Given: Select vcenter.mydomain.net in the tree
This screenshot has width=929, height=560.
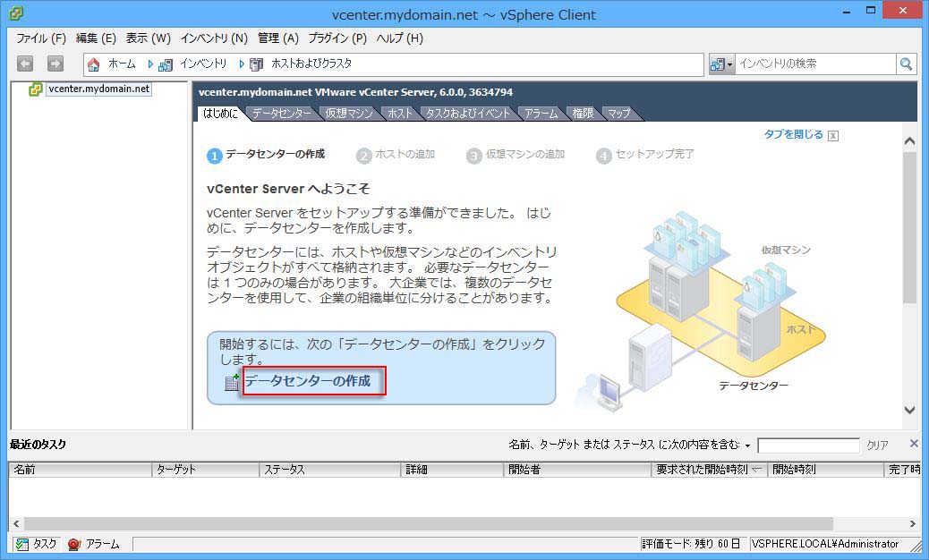Looking at the screenshot, I should 99,89.
